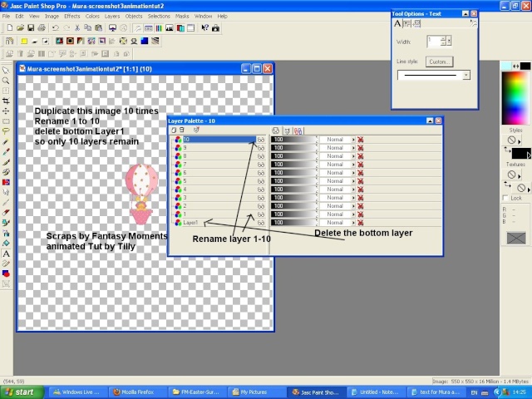This screenshot has height=399, width=532.
Task: Toggle visibility glasses for layer 7
Action: tap(260, 165)
